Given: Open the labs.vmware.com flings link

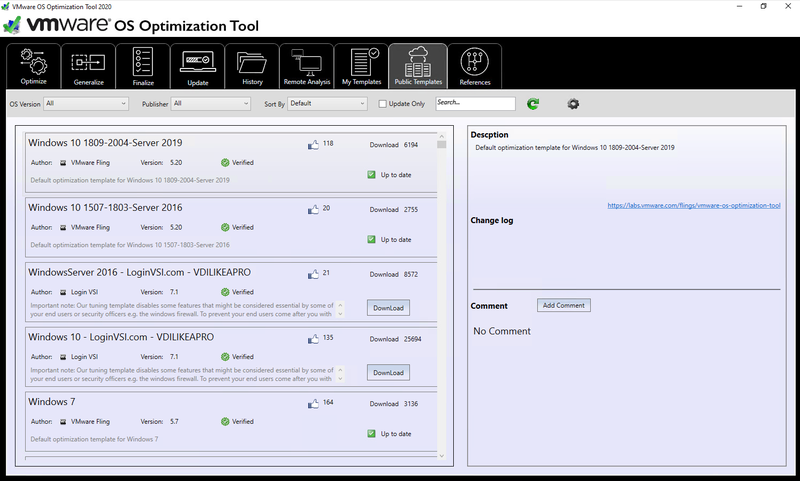Looking at the screenshot, I should pos(694,206).
